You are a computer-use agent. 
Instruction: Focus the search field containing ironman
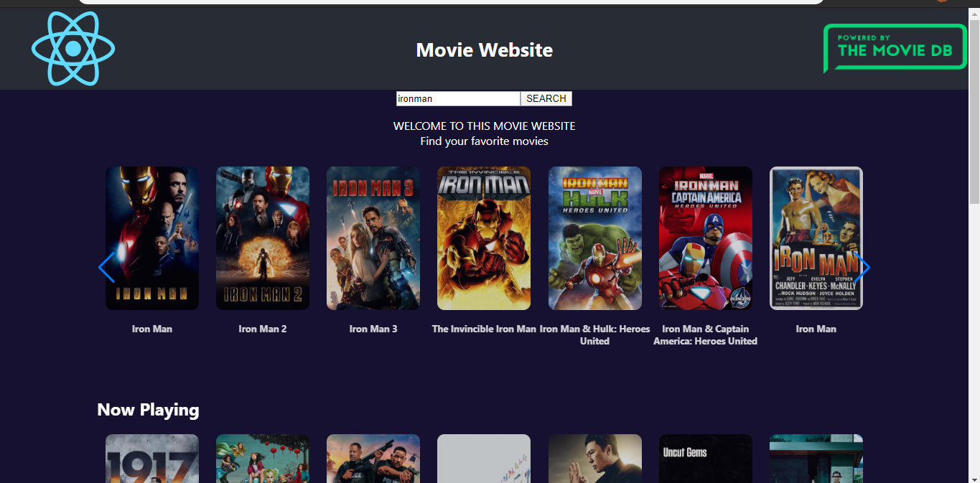tap(457, 99)
